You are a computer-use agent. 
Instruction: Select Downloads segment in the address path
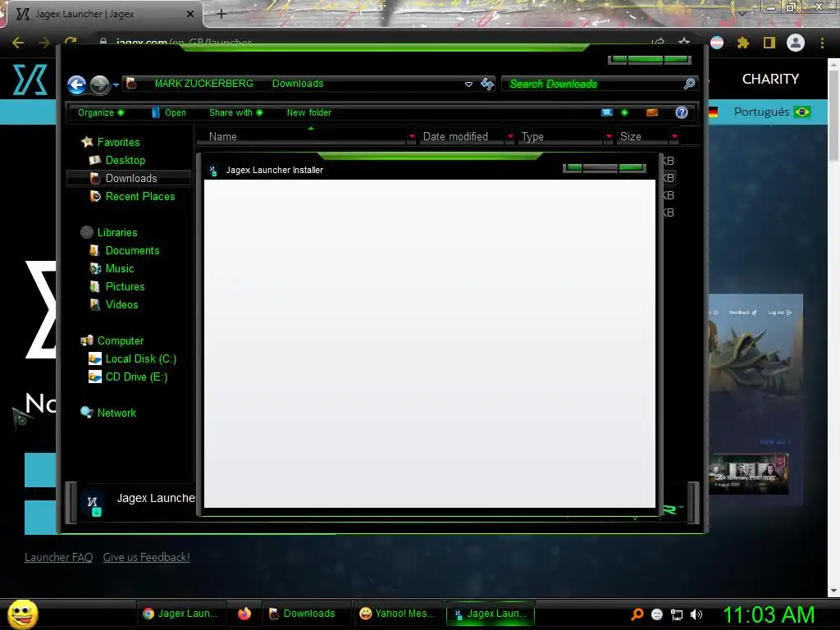[298, 84]
